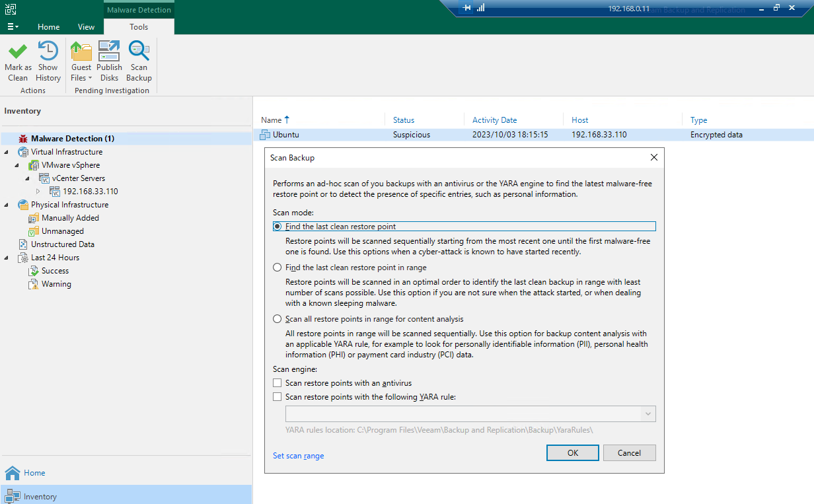Click the Encrypted data type cell

pos(716,135)
